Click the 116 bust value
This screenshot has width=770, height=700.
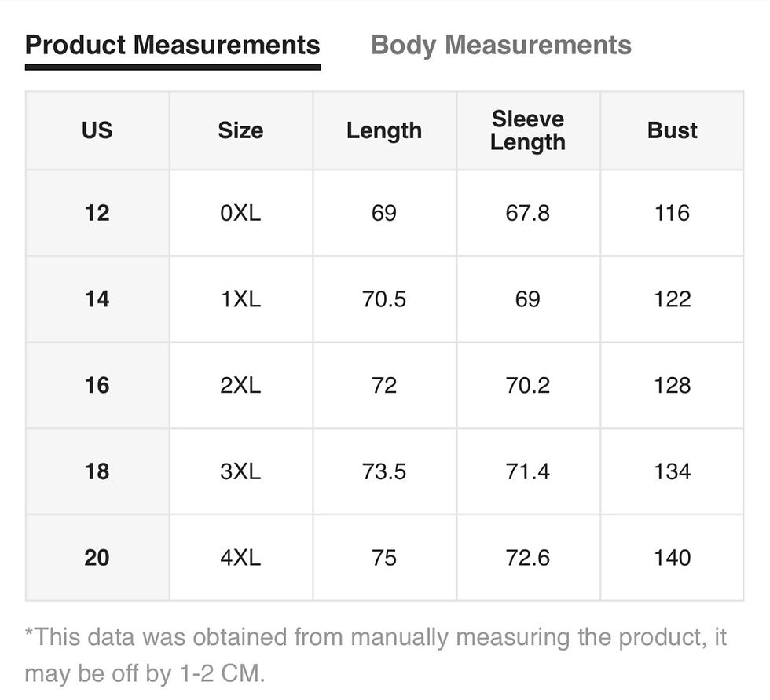[673, 213]
